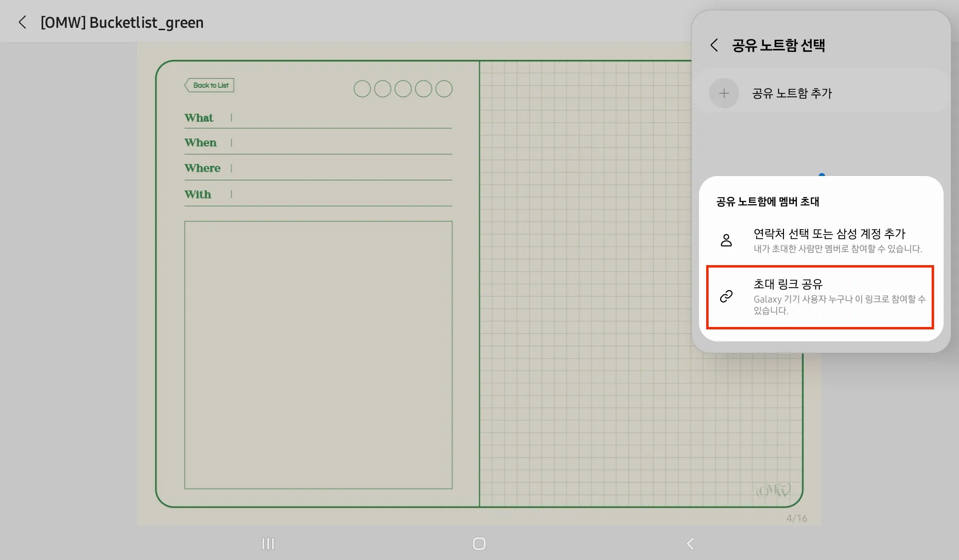Mark the fifth rating circle
This screenshot has height=560, width=959.
444,89
